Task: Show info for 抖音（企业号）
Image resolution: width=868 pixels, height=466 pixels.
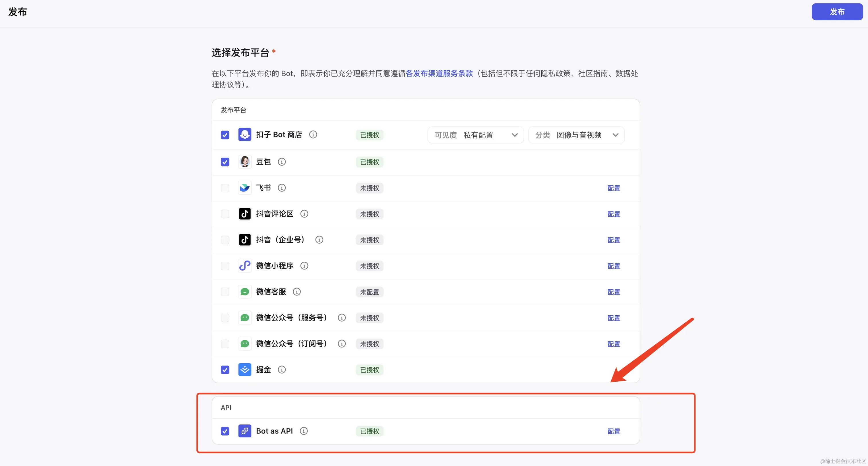Action: click(319, 240)
